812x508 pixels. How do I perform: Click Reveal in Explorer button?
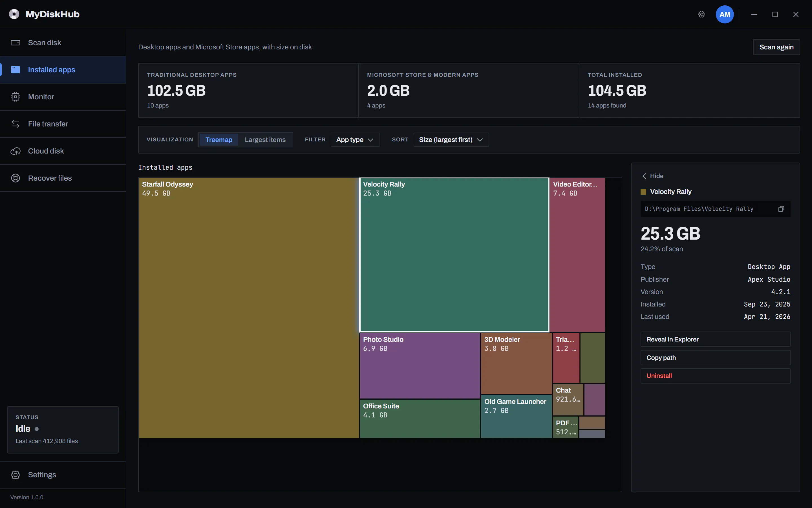tap(715, 339)
